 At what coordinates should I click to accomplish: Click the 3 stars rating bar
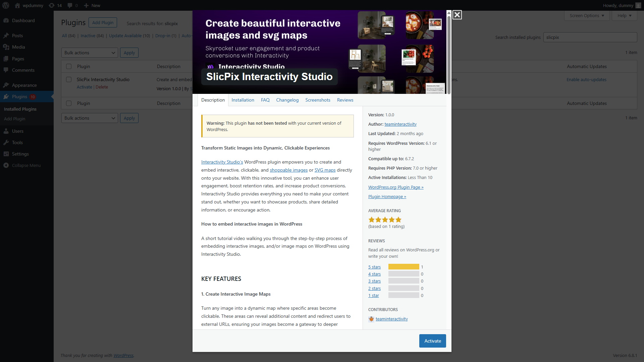pos(404,281)
